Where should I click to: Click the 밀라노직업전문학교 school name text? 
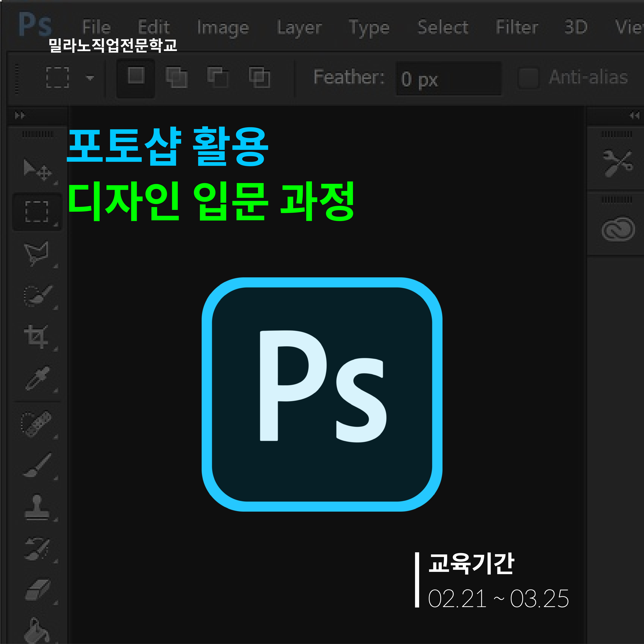(x=113, y=45)
